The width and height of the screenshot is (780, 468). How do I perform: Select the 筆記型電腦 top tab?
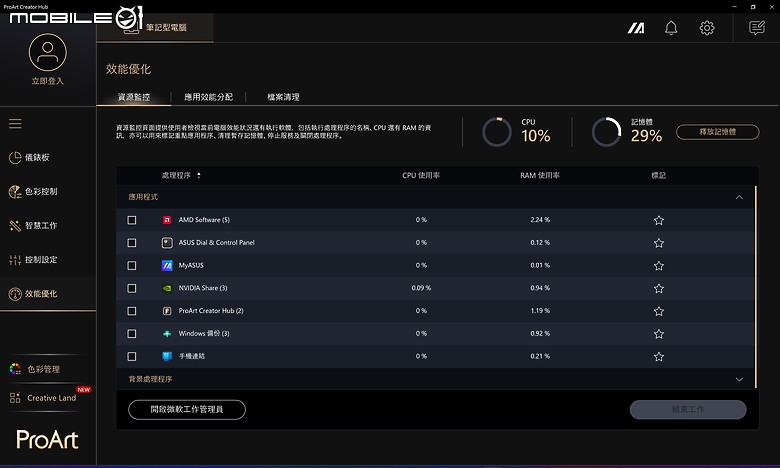click(155, 27)
